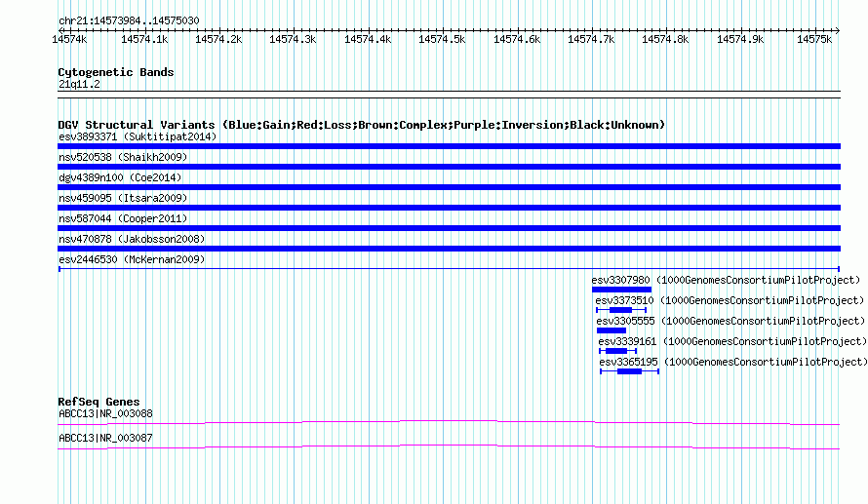Click the blue feature glyph under esv3339161
868x504 pixels.
pos(617,351)
